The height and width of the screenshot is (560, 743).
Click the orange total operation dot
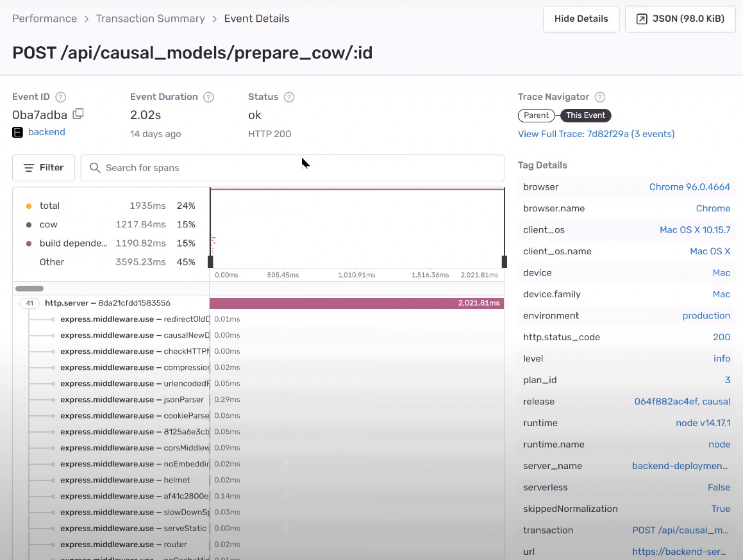[29, 206]
